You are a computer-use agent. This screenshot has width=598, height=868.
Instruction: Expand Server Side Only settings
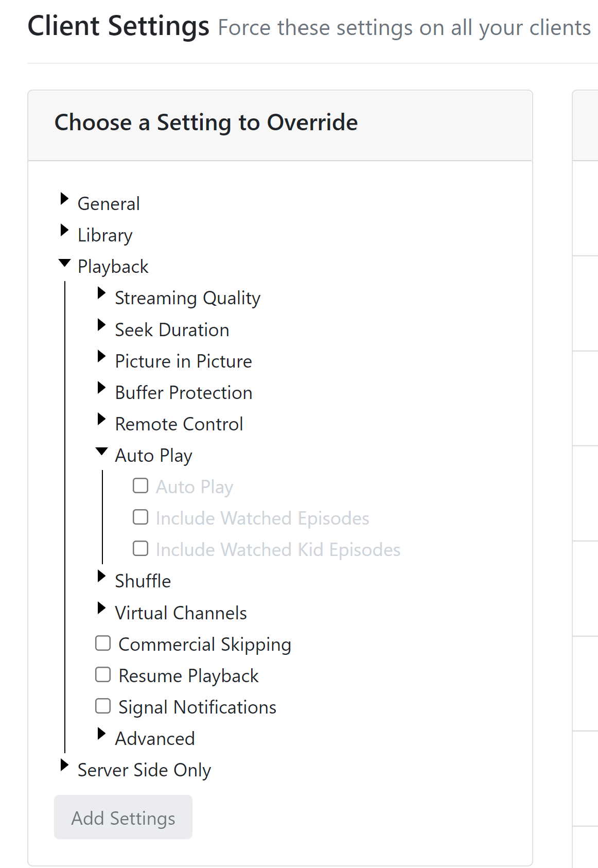point(64,765)
